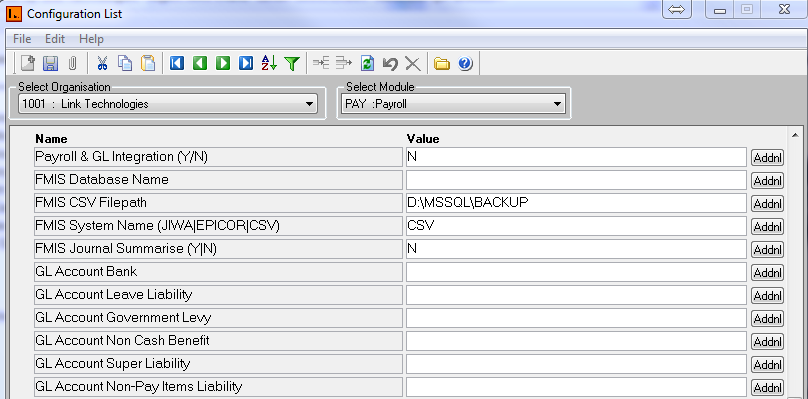This screenshot has width=808, height=399.
Task: Go to first record with blue arrow
Action: (177, 63)
